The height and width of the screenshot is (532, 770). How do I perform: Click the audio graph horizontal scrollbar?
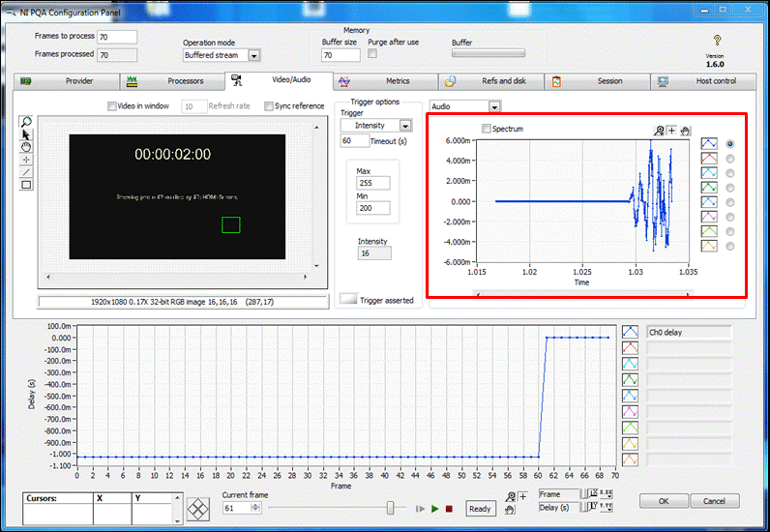pos(583,294)
